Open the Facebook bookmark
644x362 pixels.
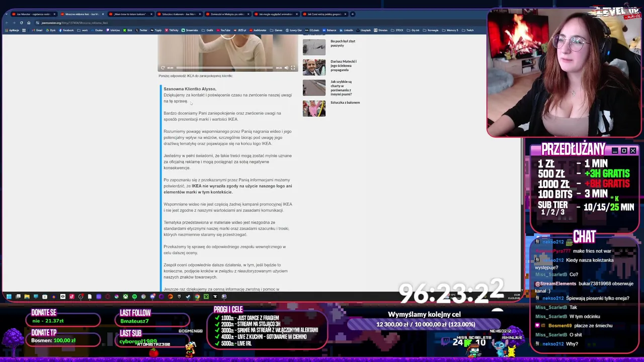pyautogui.click(x=66, y=30)
